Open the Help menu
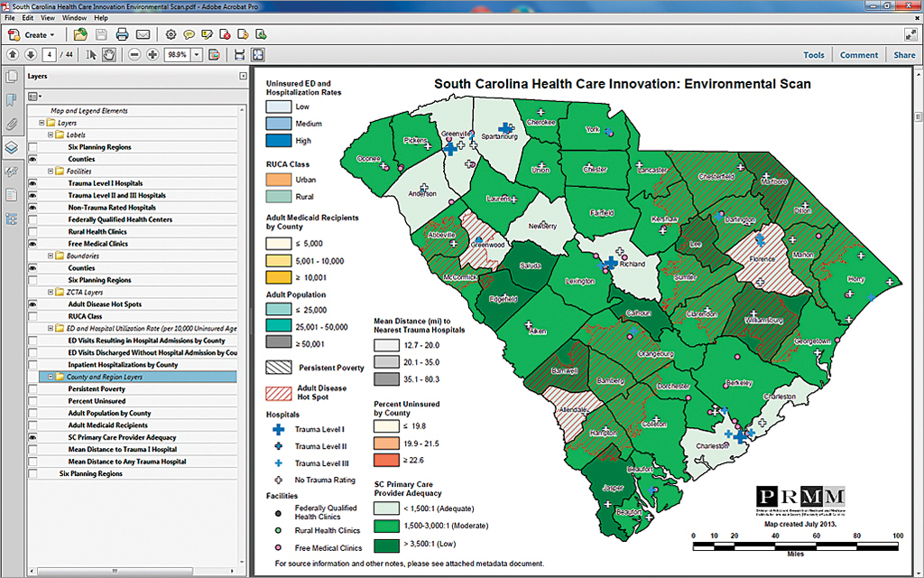Image resolution: width=924 pixels, height=578 pixels. (101, 18)
